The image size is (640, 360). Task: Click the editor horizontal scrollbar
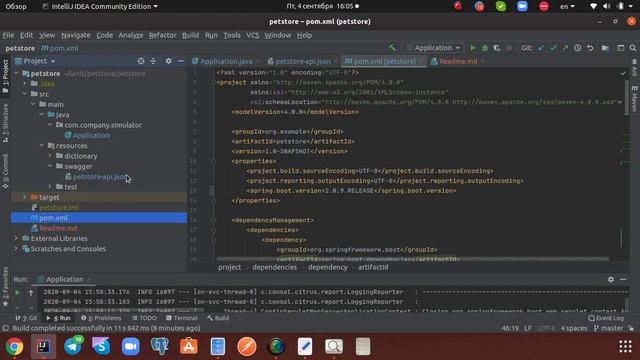(412, 259)
